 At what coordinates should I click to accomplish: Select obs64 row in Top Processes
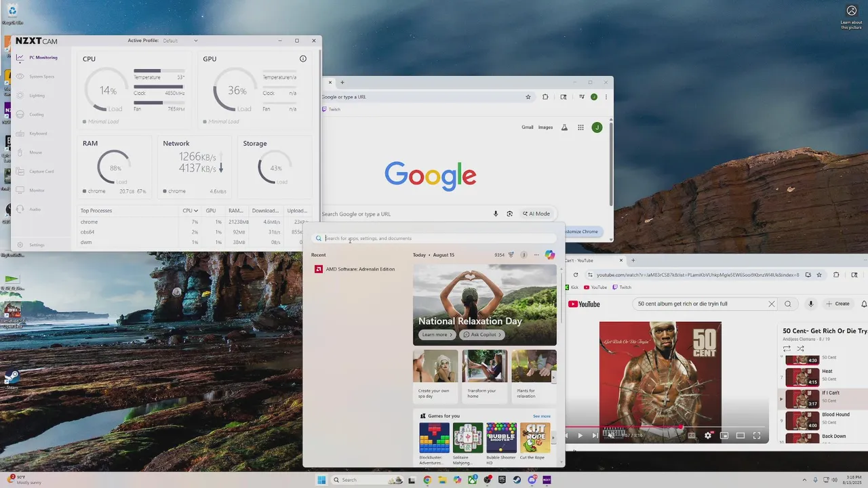coord(195,232)
